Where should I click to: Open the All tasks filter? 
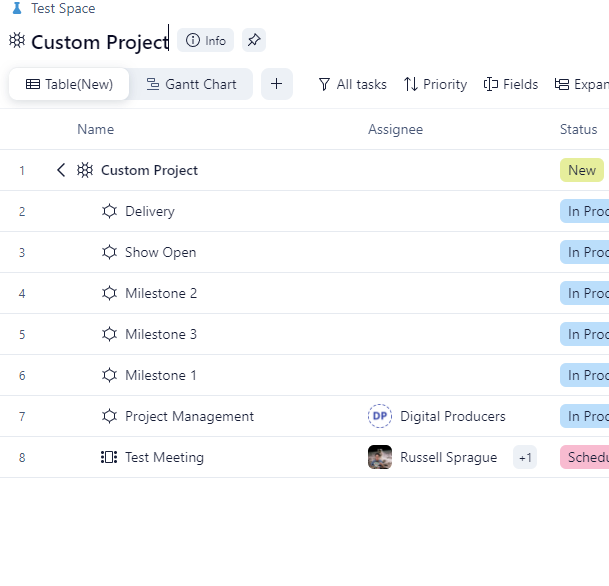point(352,84)
